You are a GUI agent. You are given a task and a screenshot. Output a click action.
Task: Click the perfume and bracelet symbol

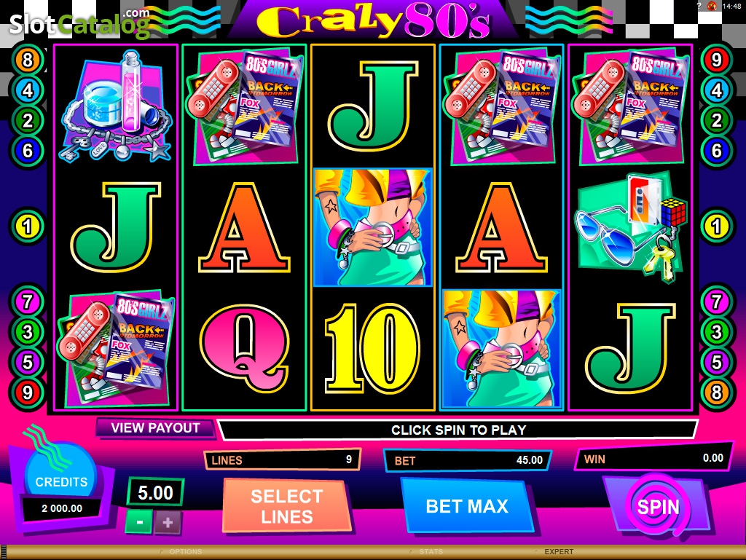pyautogui.click(x=116, y=106)
